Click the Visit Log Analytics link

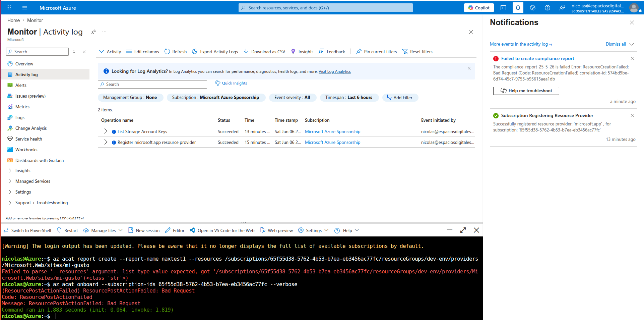tap(334, 71)
